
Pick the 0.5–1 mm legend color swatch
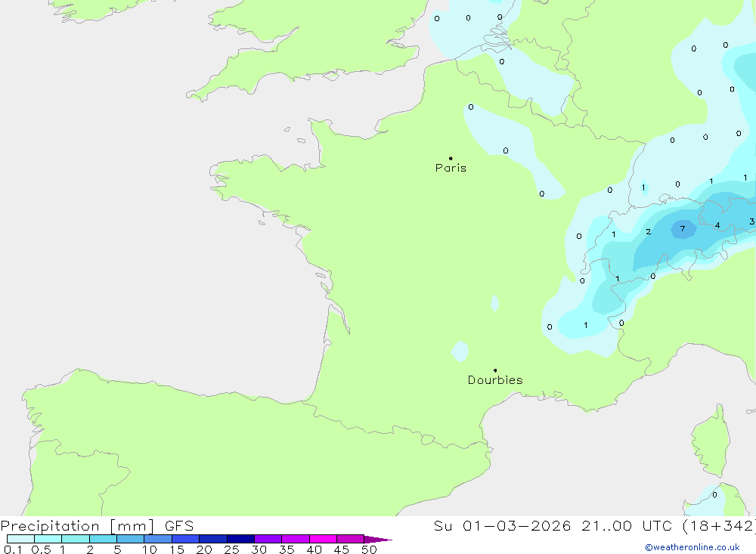[x=48, y=539]
